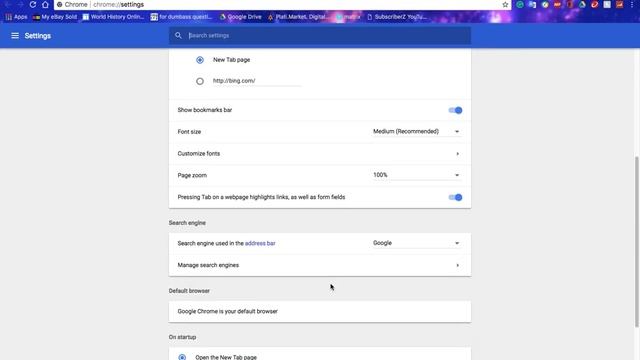Open the Page zoom dropdown
The height and width of the screenshot is (360, 640).
click(x=416, y=175)
